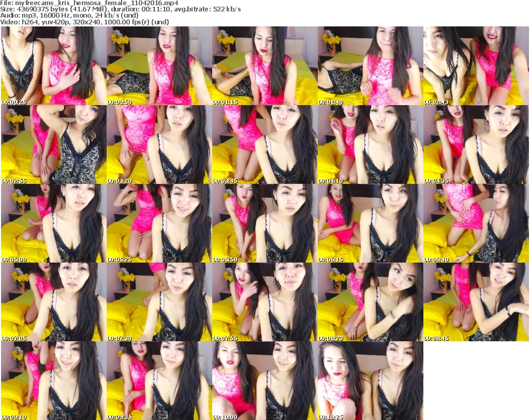Viewport: 530px width, 420px height.
Task: Select the thumbnail frame stamped 00:05:25
Action: (x=159, y=223)
